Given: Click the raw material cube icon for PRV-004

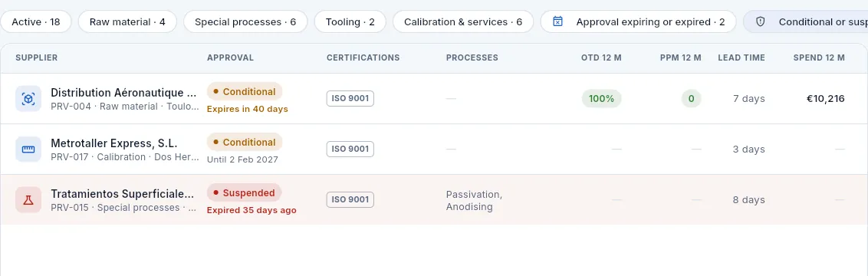Looking at the screenshot, I should tap(28, 98).
